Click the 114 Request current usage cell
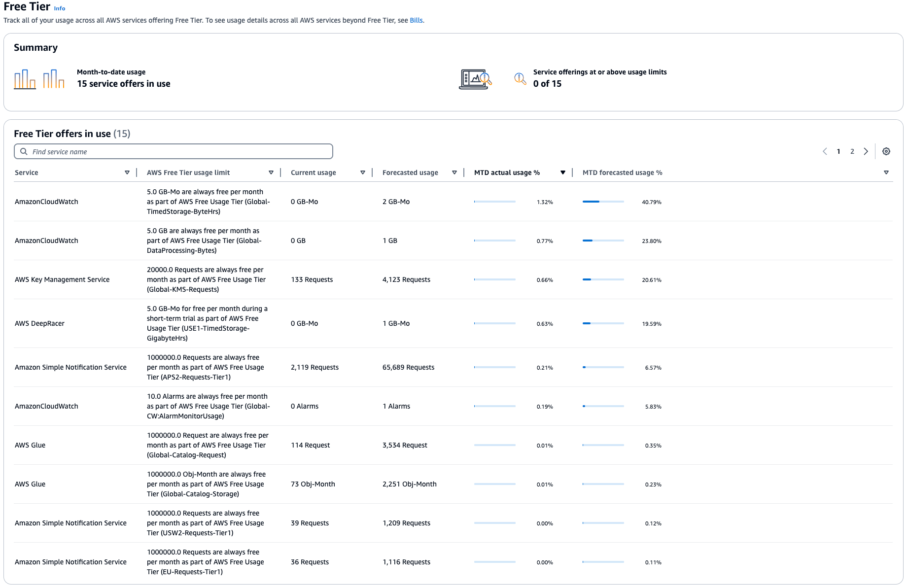Screen dimensions: 908x588 point(310,445)
